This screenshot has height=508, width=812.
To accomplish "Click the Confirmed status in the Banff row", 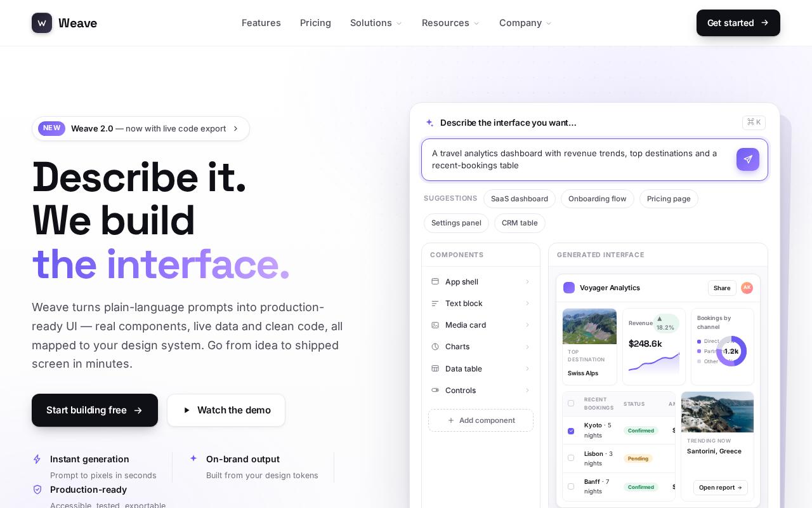I will point(641,487).
